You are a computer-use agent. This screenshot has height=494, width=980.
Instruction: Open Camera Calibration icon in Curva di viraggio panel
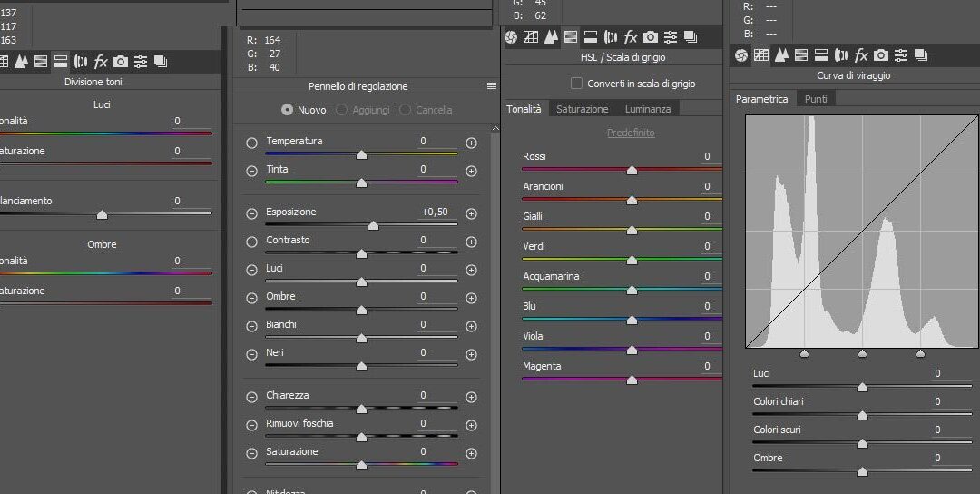point(881,55)
